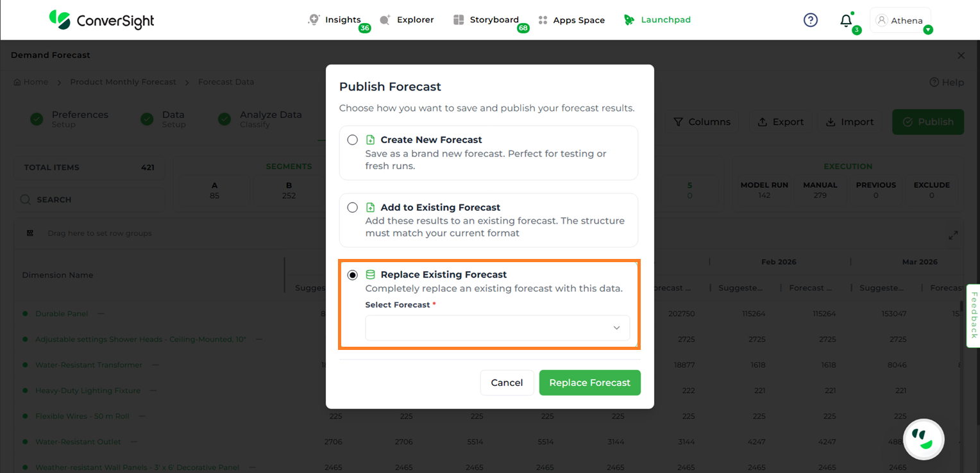Screen dimensions: 980x473
Task: Open the notifications bell
Action: coord(846,21)
